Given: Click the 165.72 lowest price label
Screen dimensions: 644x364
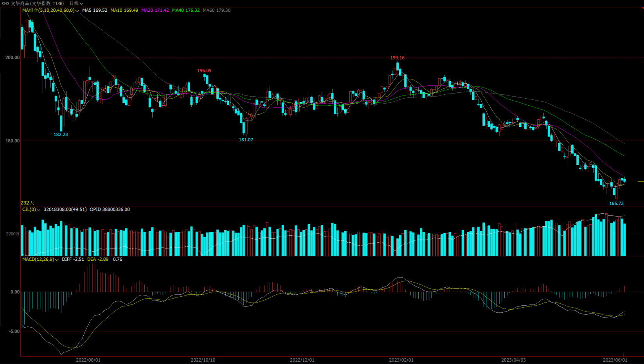Looking at the screenshot, I should (x=616, y=203).
